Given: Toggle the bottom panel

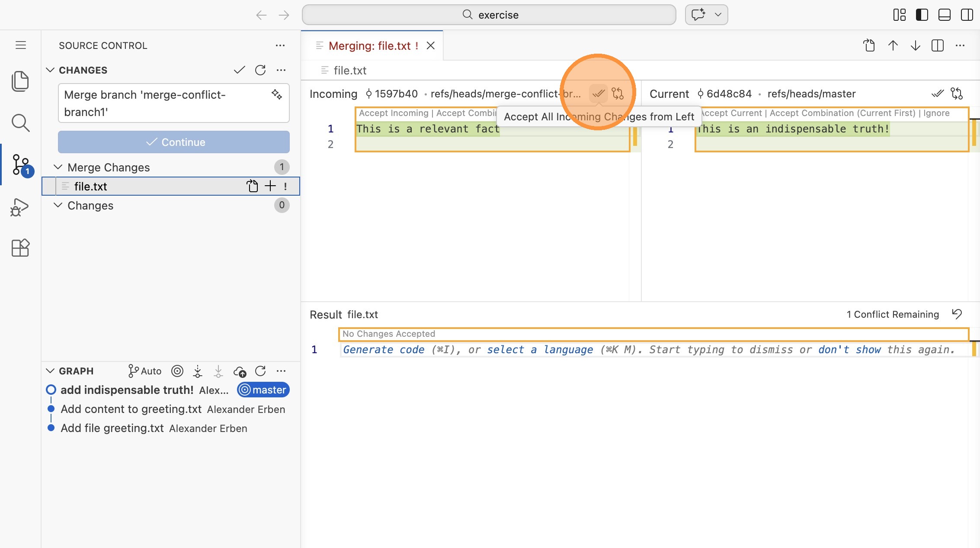Looking at the screenshot, I should pos(944,15).
